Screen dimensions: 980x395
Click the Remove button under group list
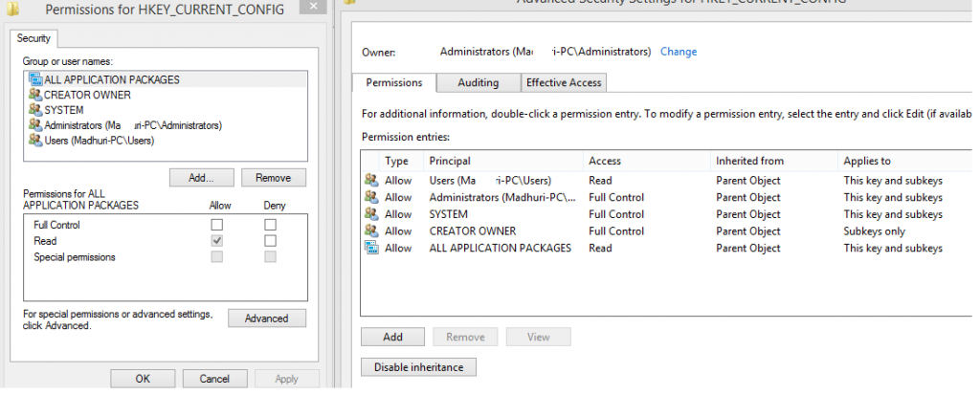(274, 178)
